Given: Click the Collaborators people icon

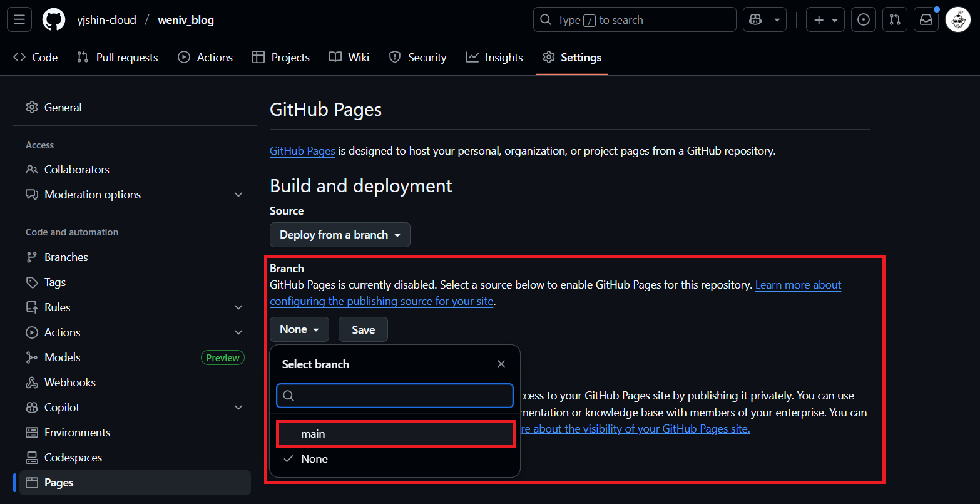Looking at the screenshot, I should click(32, 170).
